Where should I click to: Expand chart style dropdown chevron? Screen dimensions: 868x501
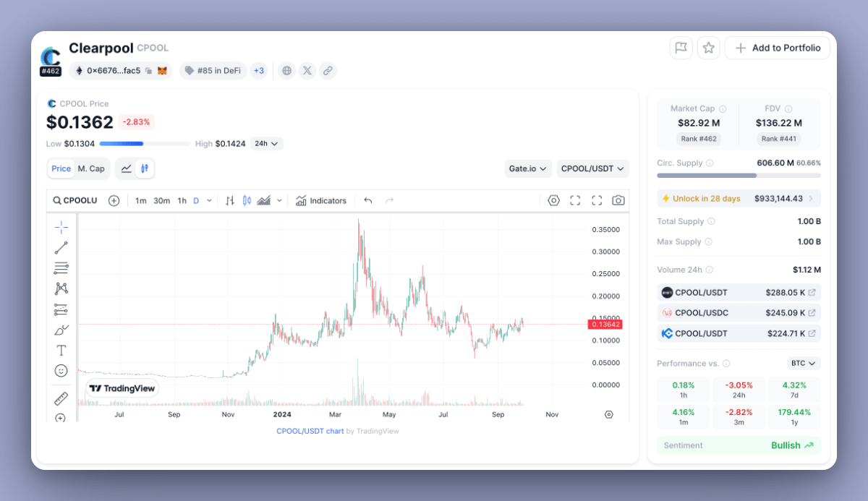tap(279, 200)
